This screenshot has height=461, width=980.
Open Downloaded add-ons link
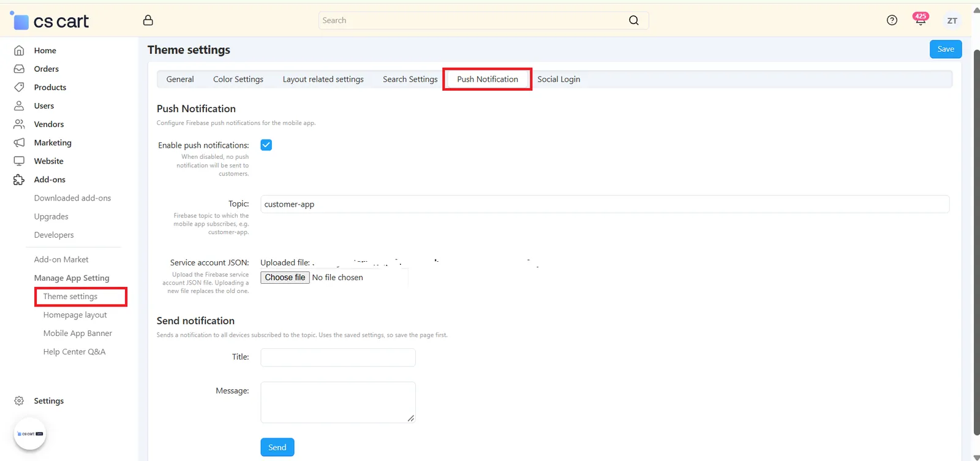(x=72, y=198)
